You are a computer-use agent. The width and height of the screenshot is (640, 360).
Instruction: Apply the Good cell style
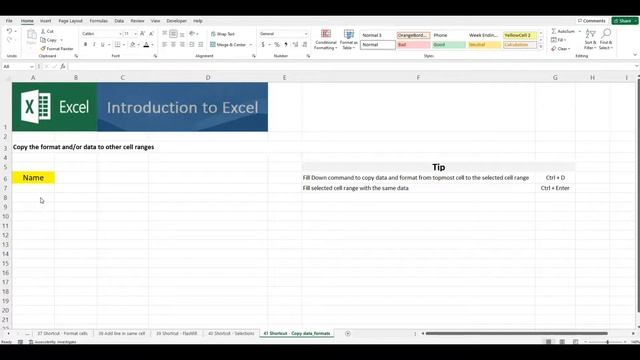449,45
